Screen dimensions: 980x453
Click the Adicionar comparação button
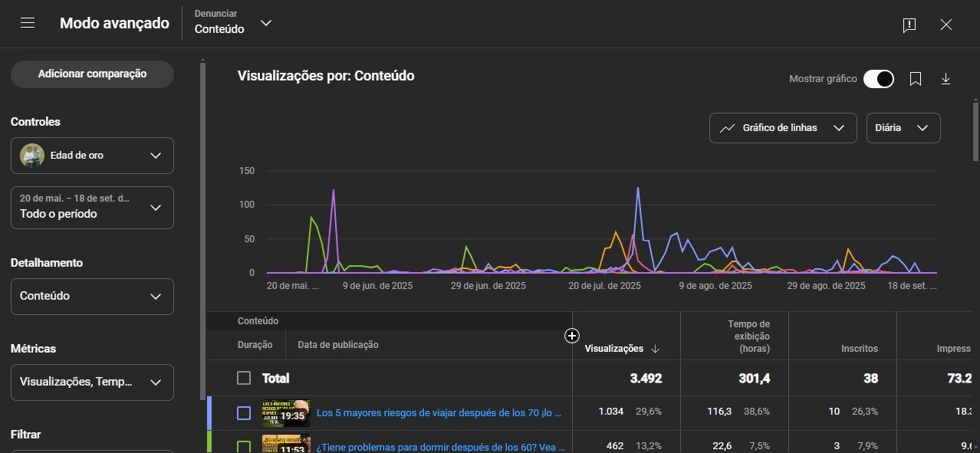(x=92, y=74)
